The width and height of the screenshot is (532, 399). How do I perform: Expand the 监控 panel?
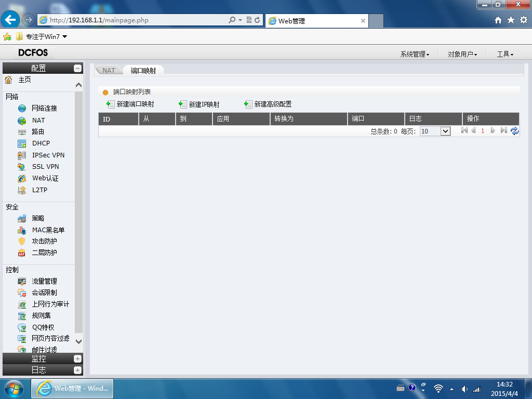point(78,359)
